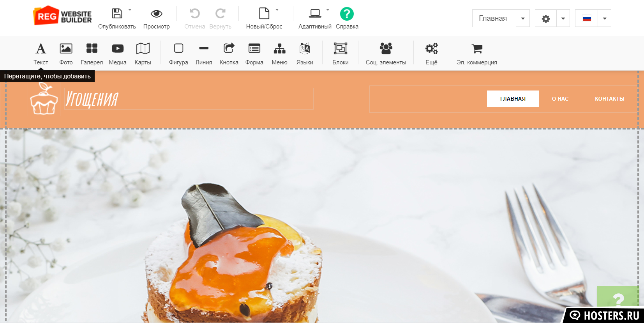Click the green question help widget
Screen dimensions: 644x323
[618, 298]
